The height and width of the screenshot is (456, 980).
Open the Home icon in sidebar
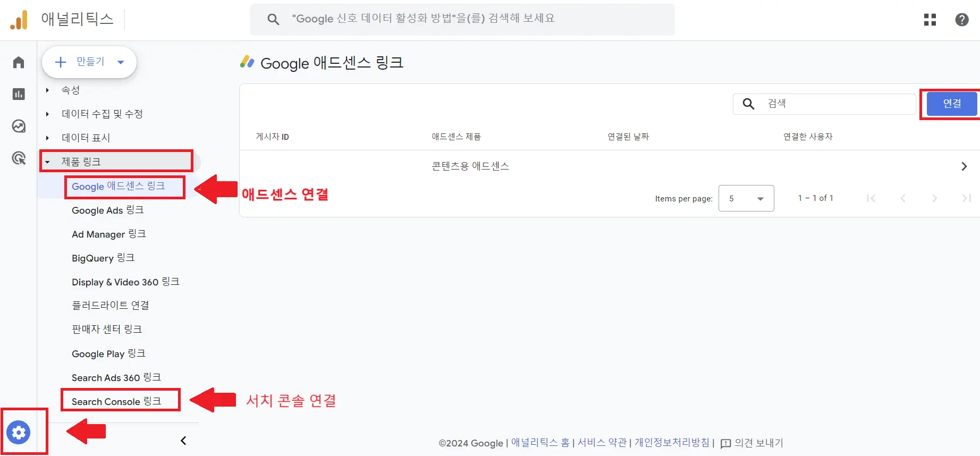click(x=19, y=63)
